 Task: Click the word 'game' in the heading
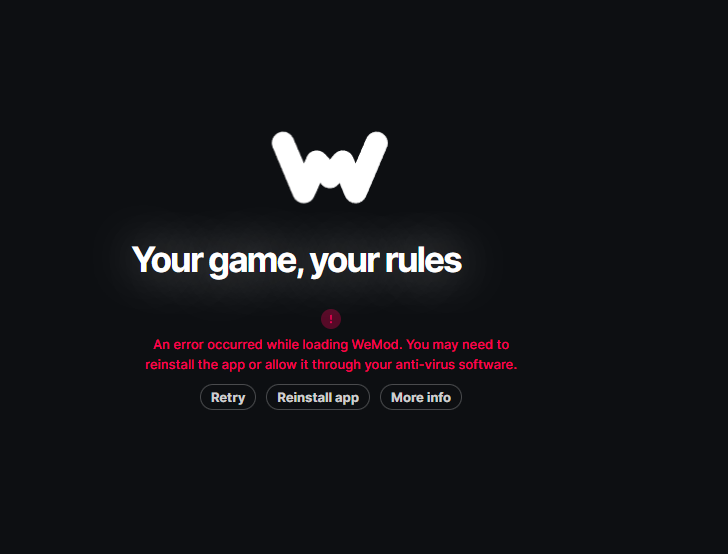coord(254,261)
